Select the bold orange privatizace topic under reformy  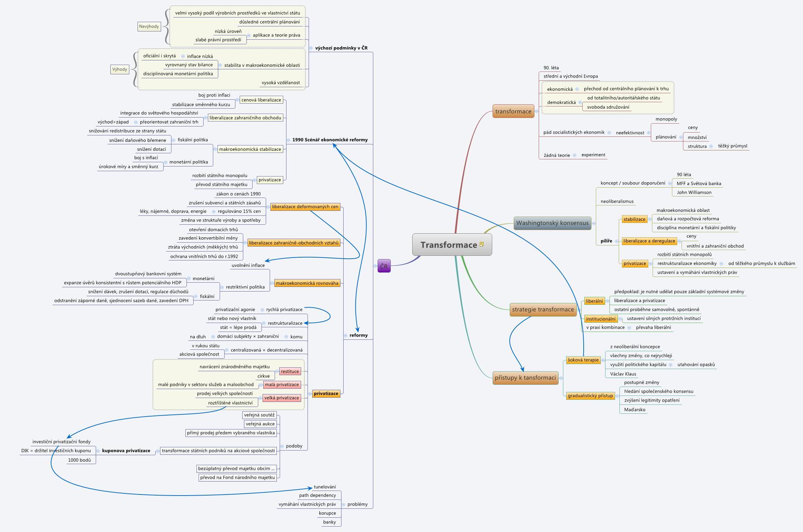tap(326, 393)
